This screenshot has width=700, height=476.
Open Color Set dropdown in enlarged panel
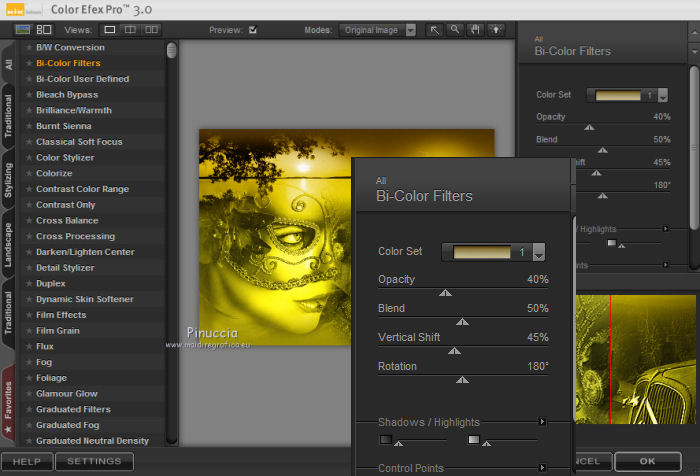539,252
